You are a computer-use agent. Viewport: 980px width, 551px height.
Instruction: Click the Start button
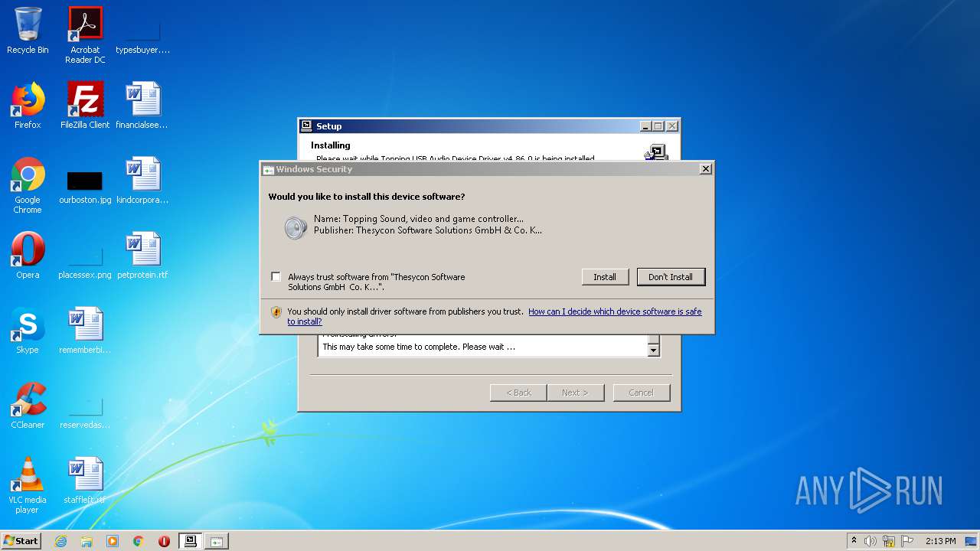click(x=21, y=541)
